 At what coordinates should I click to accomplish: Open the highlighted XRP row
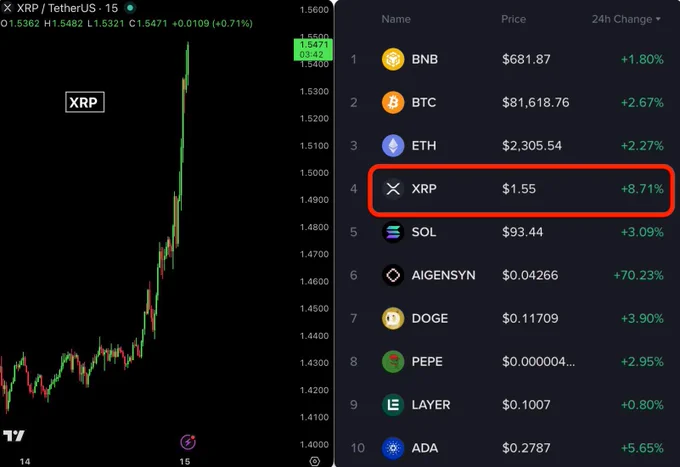(x=521, y=189)
